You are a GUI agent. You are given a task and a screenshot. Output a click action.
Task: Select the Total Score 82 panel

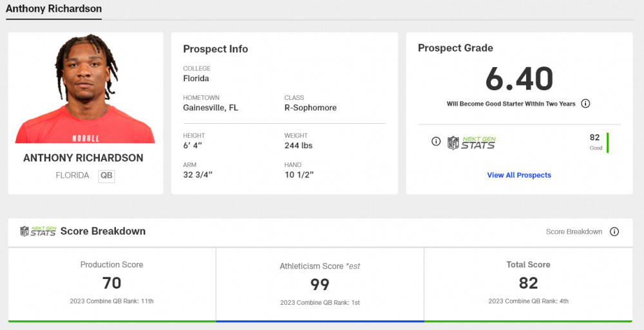528,283
